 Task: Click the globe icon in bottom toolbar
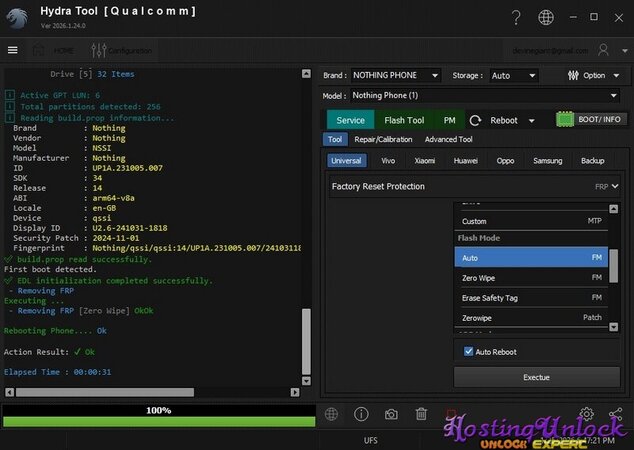(x=331, y=414)
